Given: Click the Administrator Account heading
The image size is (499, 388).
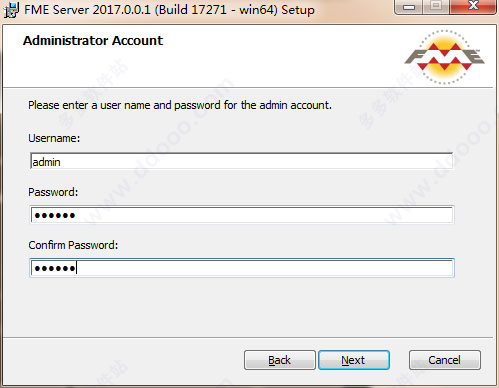Looking at the screenshot, I should click(x=93, y=41).
